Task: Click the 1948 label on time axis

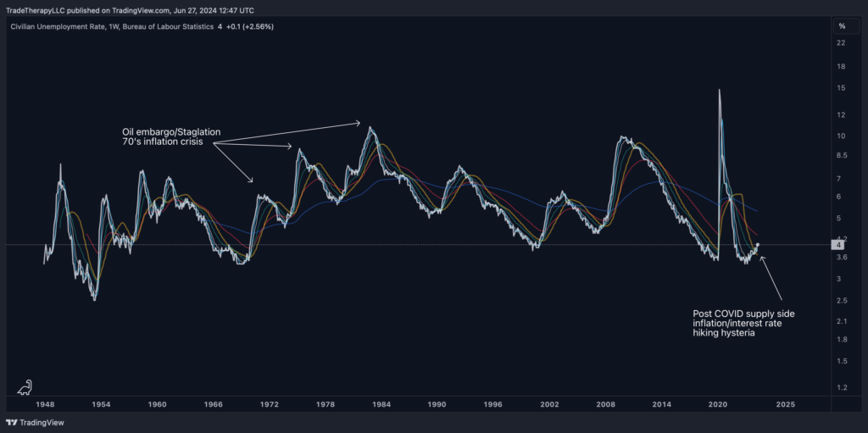Action: click(x=45, y=405)
